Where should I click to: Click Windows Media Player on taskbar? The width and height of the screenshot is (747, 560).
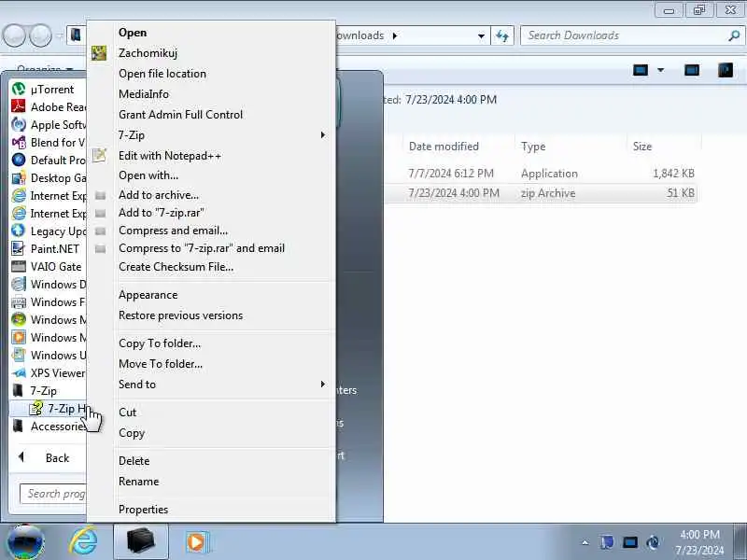click(196, 542)
